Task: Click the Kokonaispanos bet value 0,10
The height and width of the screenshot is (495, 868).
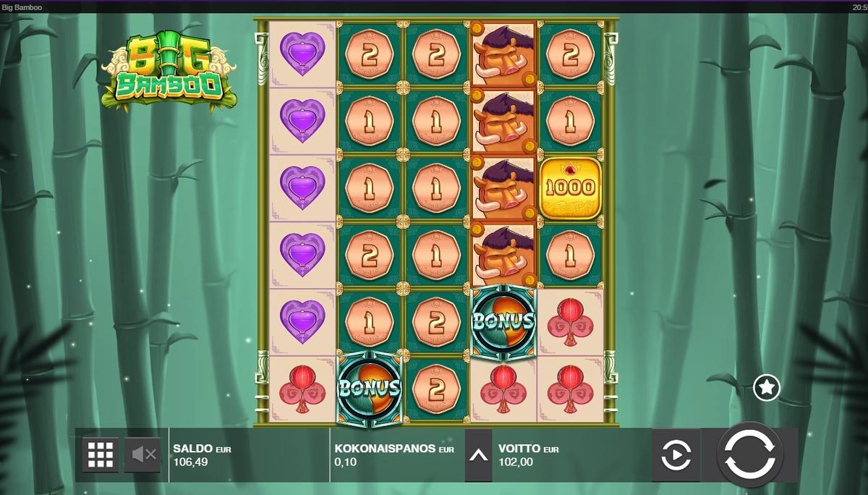Action: click(344, 461)
